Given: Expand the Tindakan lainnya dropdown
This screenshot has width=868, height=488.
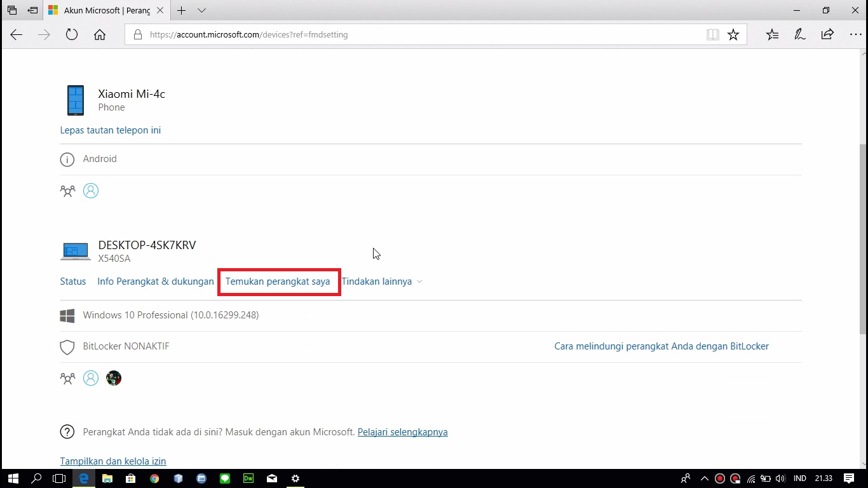Looking at the screenshot, I should tap(382, 281).
